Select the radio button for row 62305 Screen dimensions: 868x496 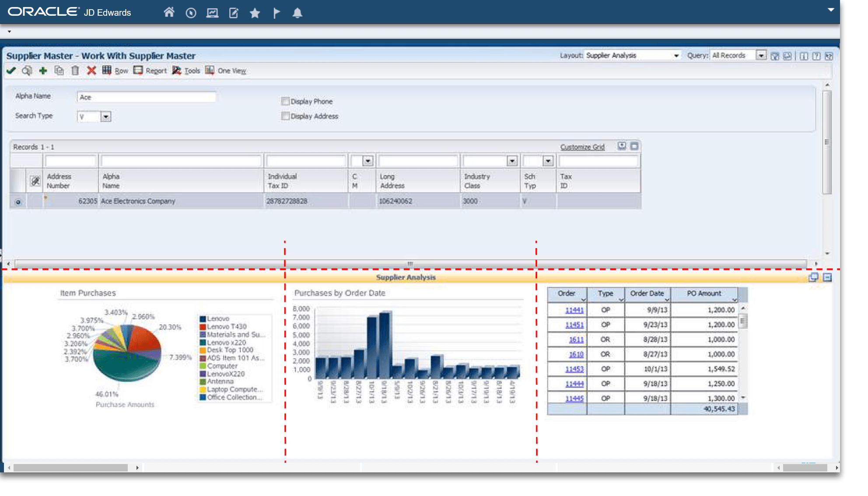pos(18,202)
